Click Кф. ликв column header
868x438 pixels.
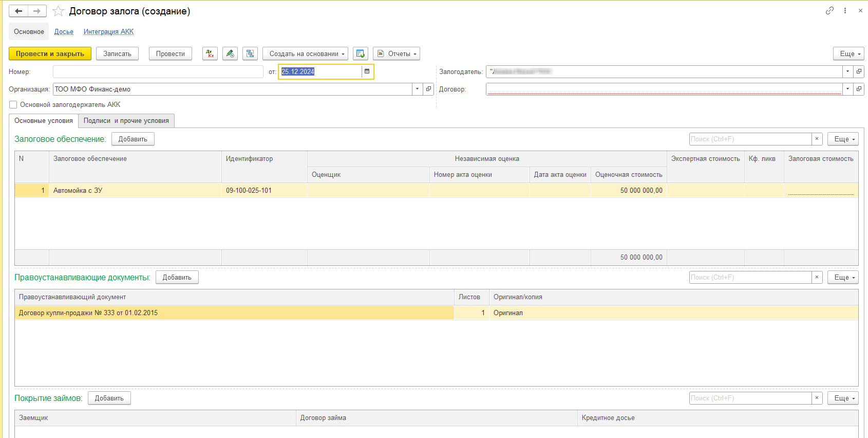pos(764,167)
